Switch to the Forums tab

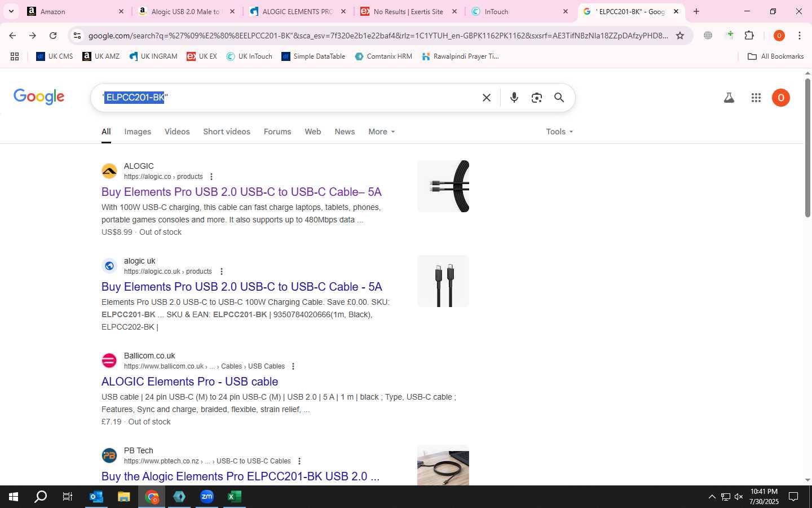(x=277, y=132)
